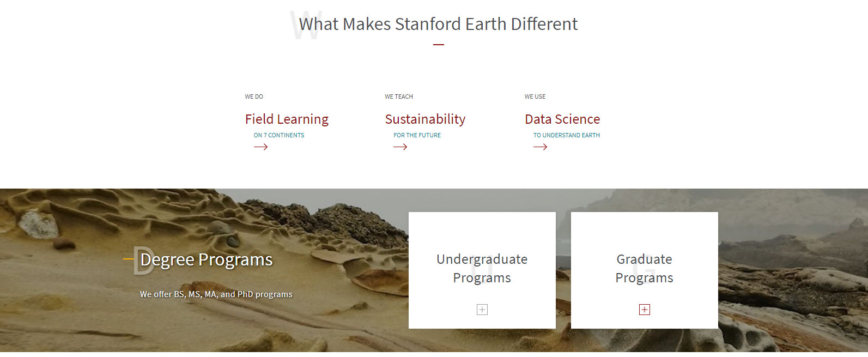Click the arrow under Field Learning
The width and height of the screenshot is (868, 357).
pyautogui.click(x=260, y=147)
